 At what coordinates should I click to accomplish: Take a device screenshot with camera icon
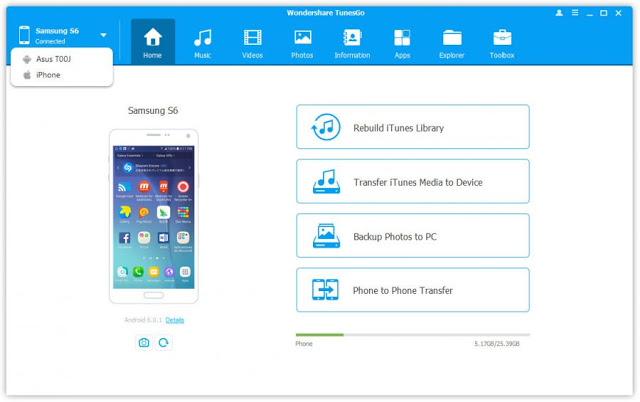click(144, 342)
